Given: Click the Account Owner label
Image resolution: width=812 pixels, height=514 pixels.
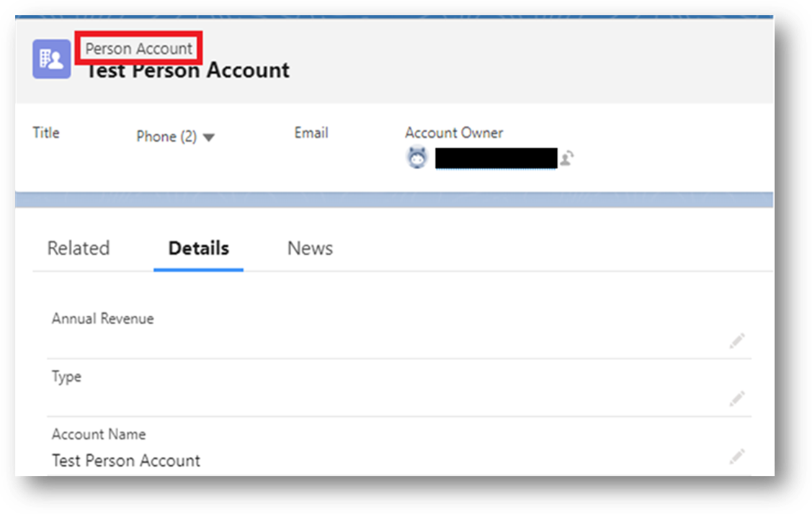Looking at the screenshot, I should coord(454,133).
